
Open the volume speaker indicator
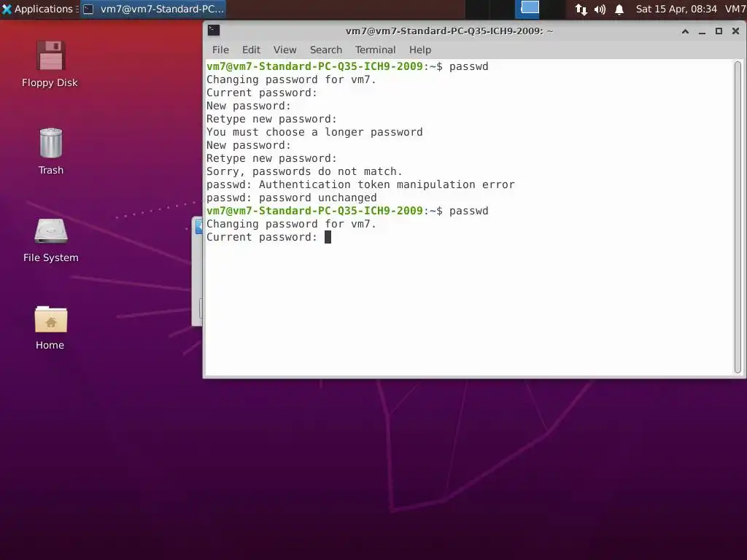(600, 9)
